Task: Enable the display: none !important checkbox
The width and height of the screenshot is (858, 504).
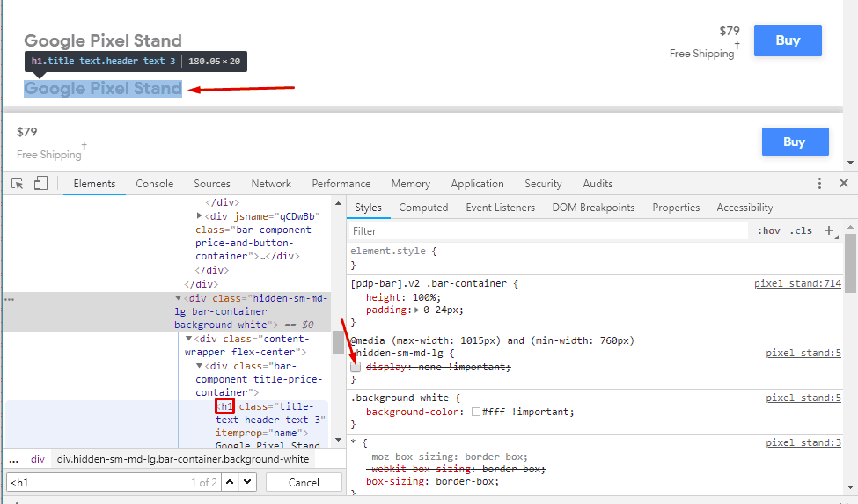Action: 356,367
